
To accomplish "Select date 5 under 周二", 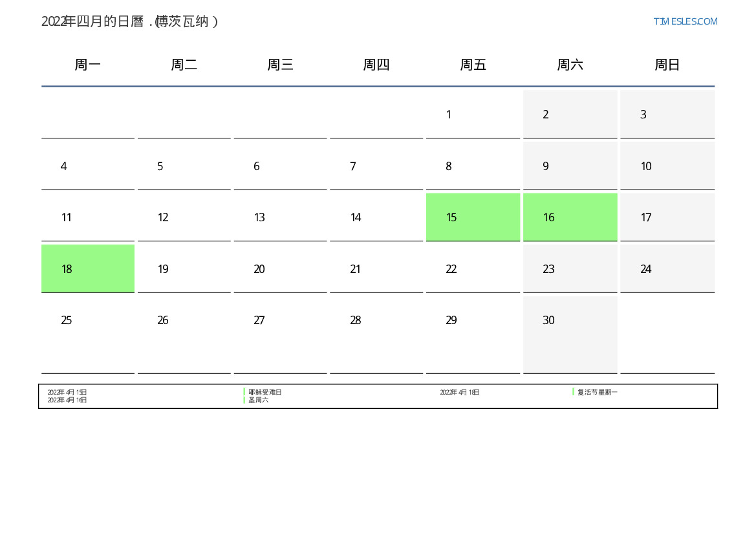I will pos(184,166).
